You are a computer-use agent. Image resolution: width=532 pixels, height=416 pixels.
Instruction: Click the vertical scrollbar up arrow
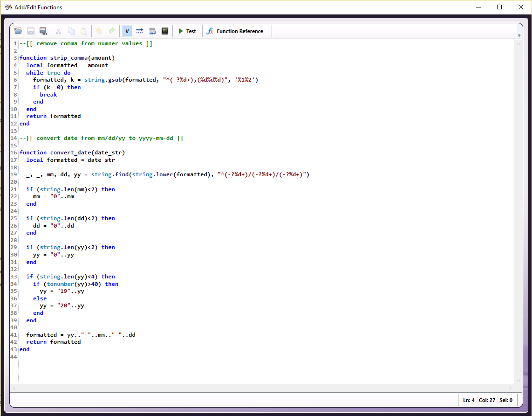pos(518,44)
